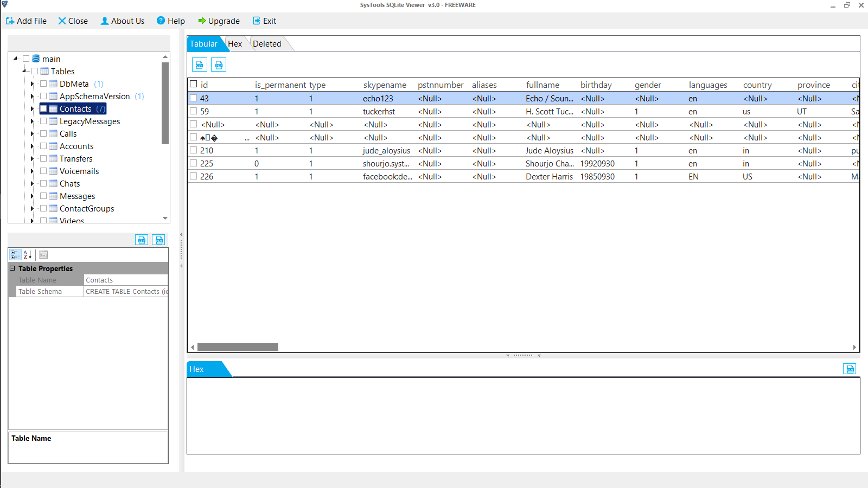Sort table properties alphabetically

coord(28,254)
